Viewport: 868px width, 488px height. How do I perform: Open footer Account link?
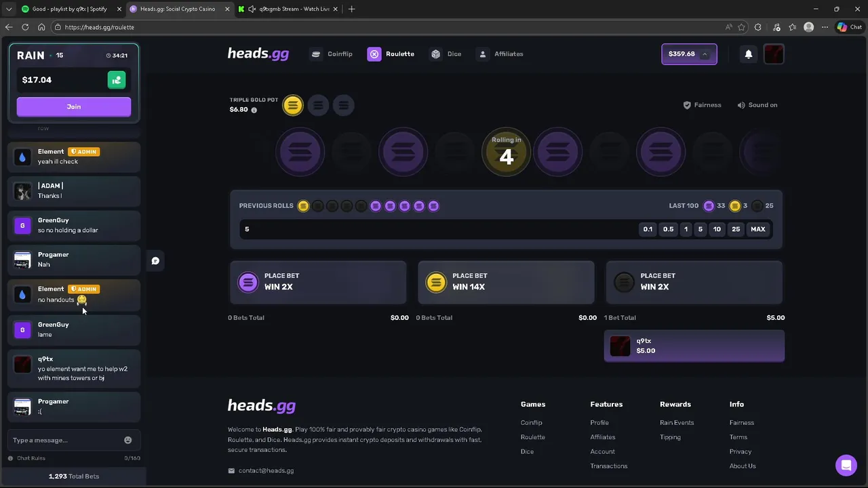tap(602, 451)
